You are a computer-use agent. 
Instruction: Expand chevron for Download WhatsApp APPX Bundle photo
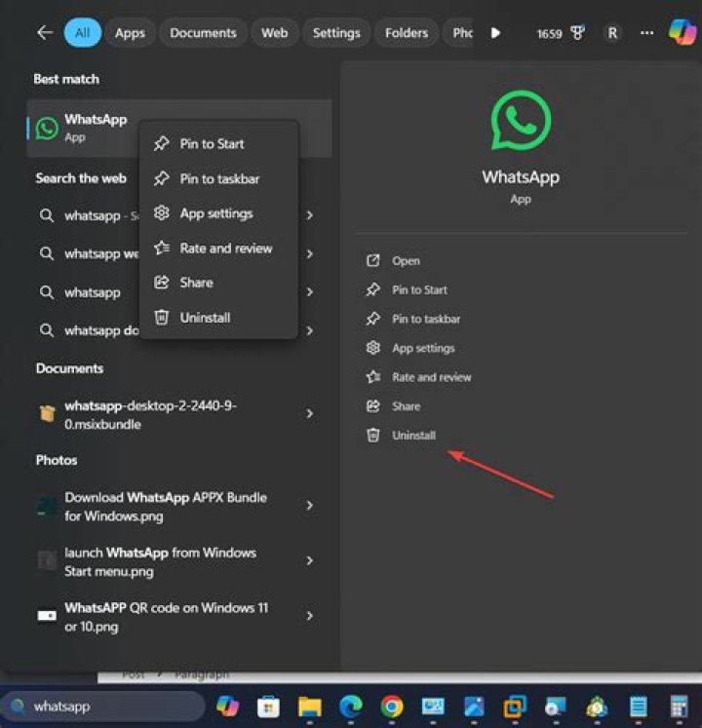(x=310, y=506)
